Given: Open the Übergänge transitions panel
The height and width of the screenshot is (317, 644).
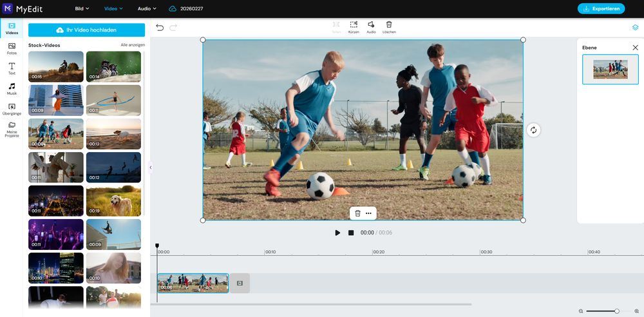Looking at the screenshot, I should tap(12, 109).
